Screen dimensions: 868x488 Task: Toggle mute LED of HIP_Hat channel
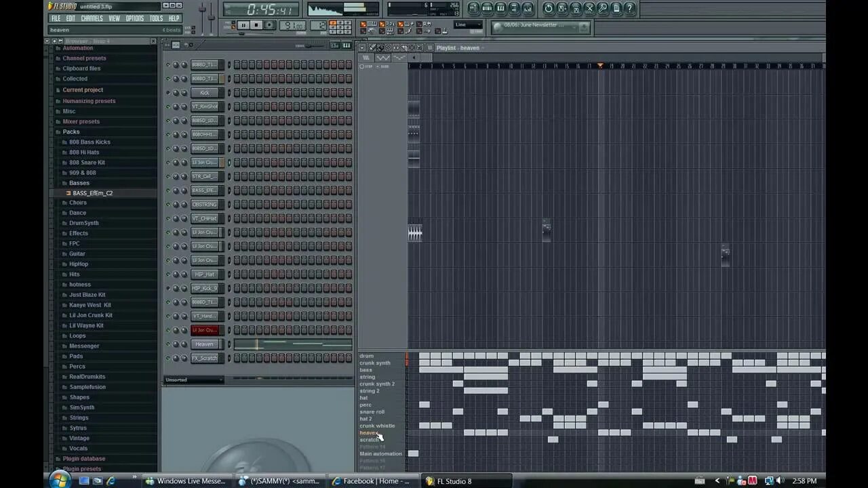[x=168, y=274]
